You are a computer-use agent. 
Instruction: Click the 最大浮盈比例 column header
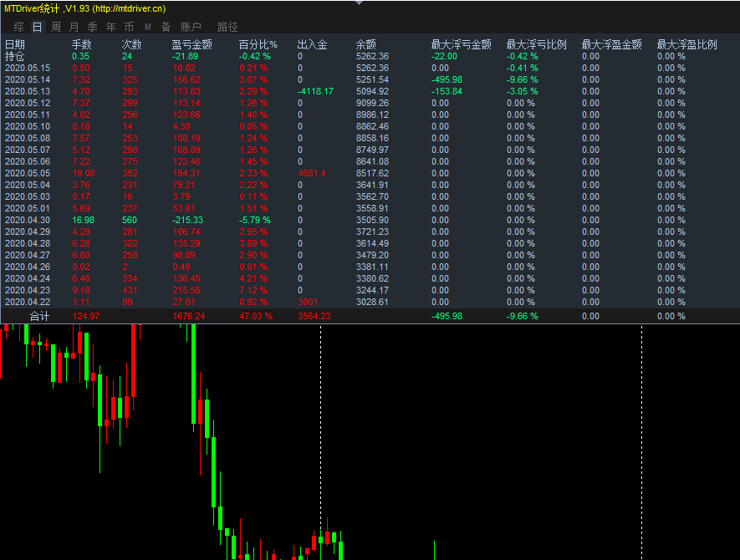point(687,45)
